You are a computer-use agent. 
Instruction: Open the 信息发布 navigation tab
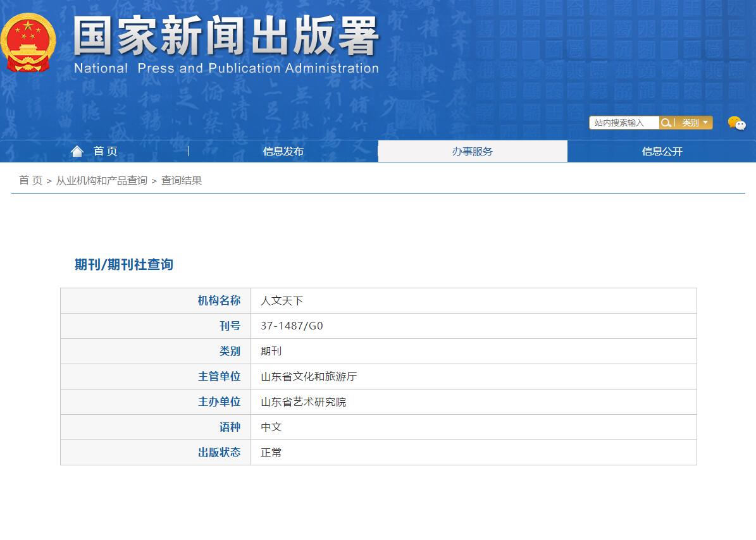(x=283, y=152)
